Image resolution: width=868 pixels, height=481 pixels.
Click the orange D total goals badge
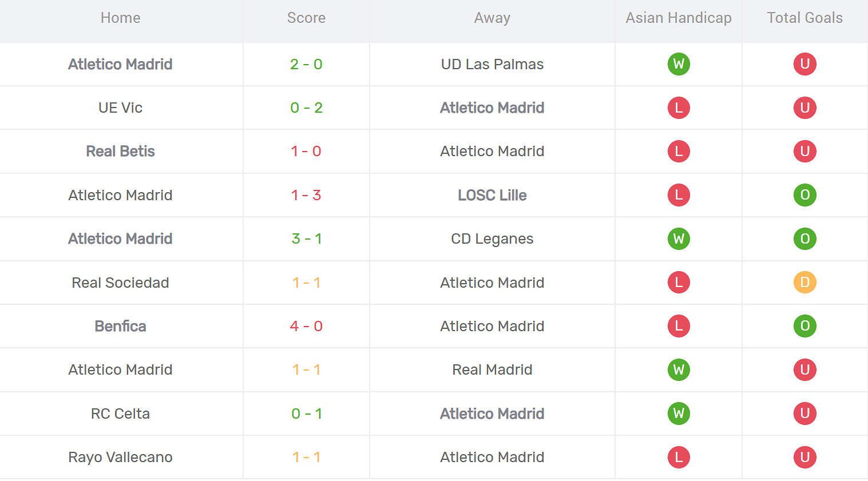tap(804, 283)
